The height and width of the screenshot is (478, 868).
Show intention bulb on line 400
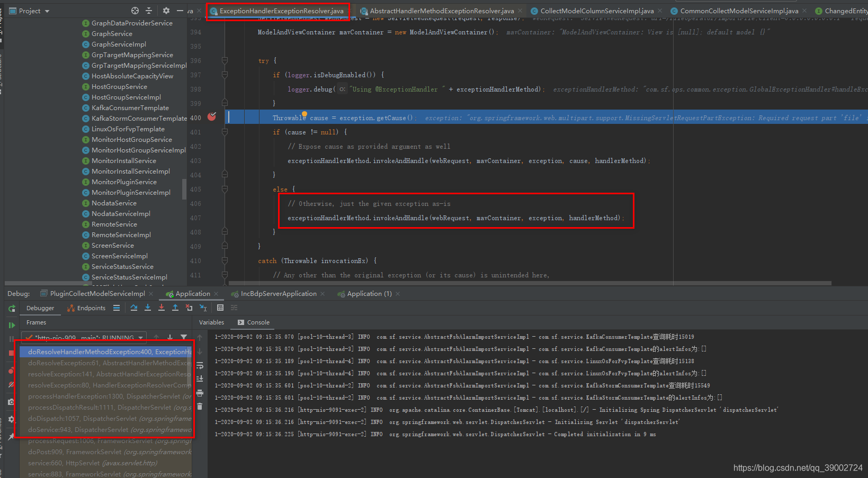(305, 113)
